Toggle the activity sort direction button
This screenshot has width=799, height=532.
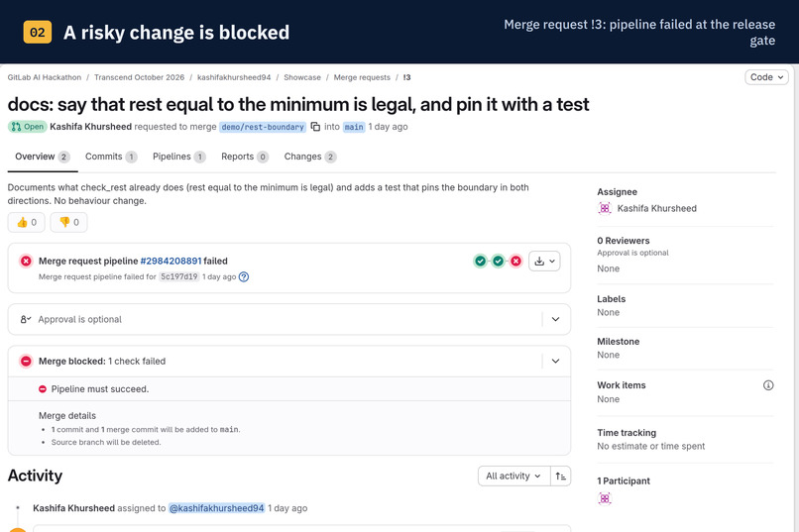[x=560, y=476]
